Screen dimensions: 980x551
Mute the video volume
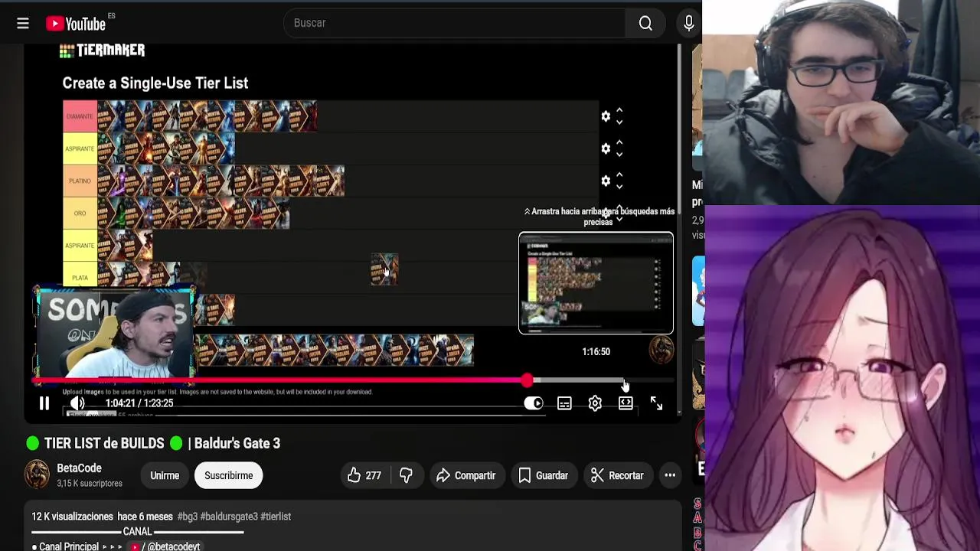[77, 403]
